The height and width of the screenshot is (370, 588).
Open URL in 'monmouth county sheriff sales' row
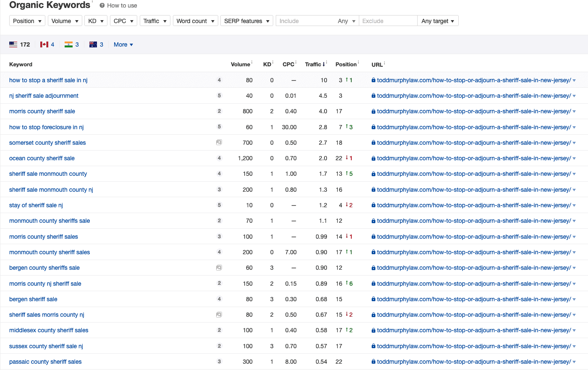tap(474, 252)
